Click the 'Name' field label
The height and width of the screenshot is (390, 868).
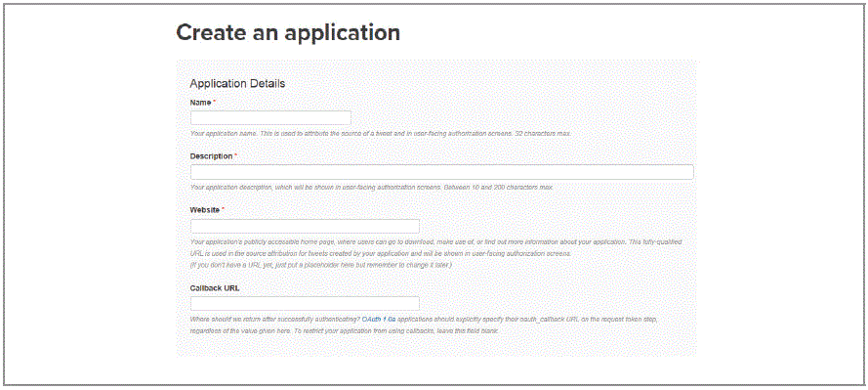tap(200, 103)
